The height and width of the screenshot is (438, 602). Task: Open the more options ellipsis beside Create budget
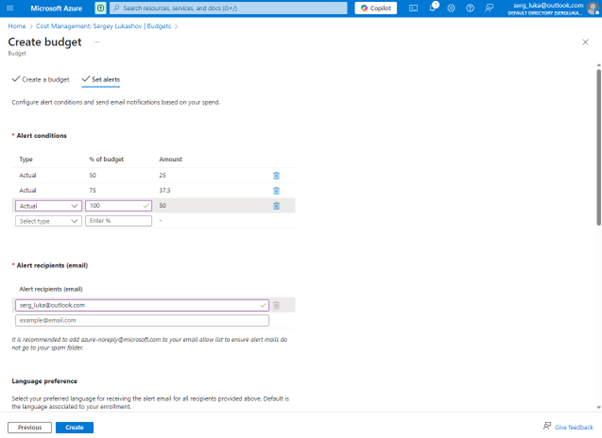click(97, 42)
